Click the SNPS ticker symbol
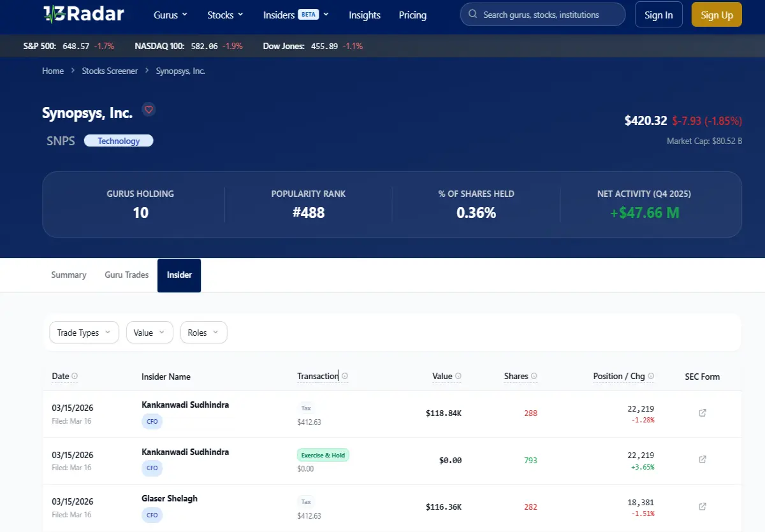The image size is (765, 532). point(61,141)
